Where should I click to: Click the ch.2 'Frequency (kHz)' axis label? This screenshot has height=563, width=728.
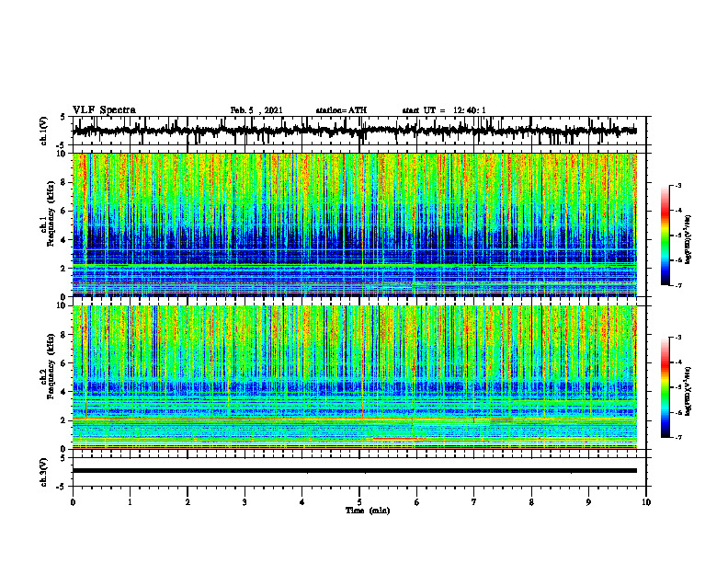[x=51, y=366]
